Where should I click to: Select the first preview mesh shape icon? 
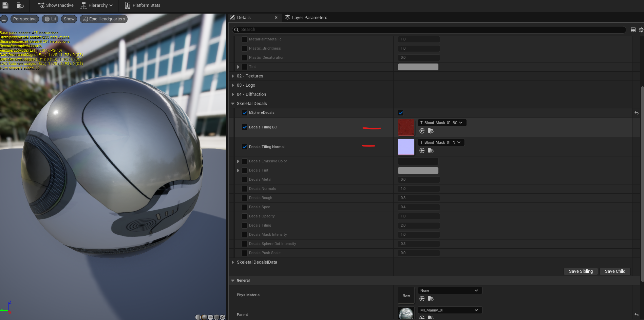coord(198,317)
